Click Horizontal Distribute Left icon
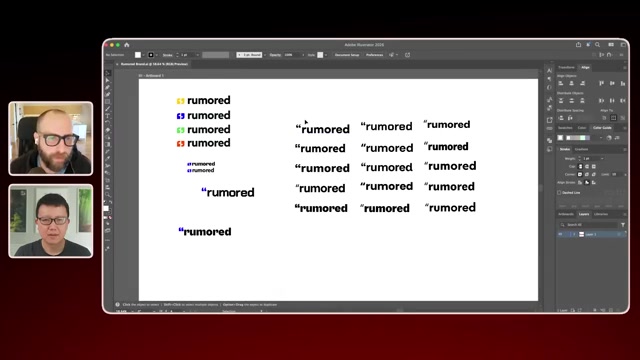This screenshot has height=360, width=640. [x=601, y=100]
